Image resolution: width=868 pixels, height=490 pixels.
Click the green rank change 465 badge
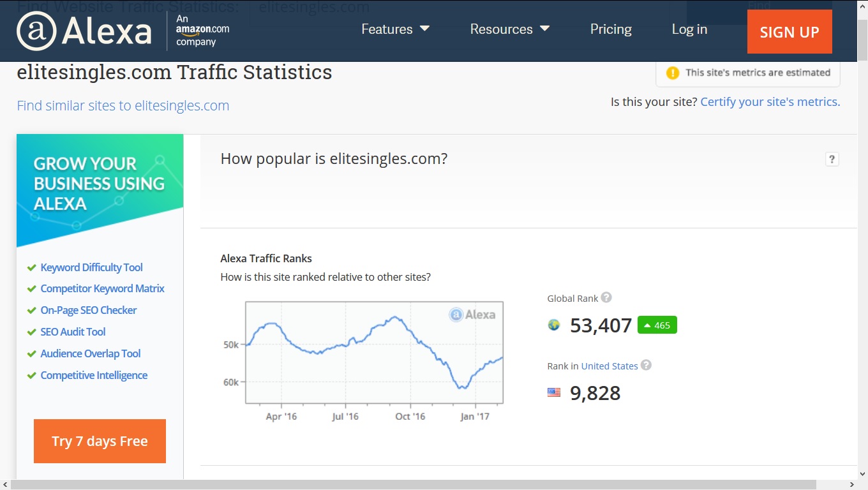(x=657, y=325)
